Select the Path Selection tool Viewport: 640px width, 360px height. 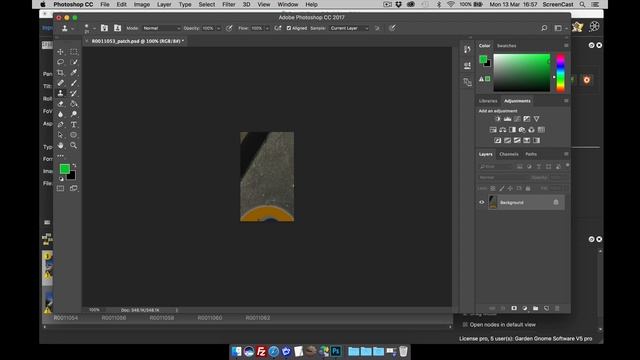(x=60, y=135)
